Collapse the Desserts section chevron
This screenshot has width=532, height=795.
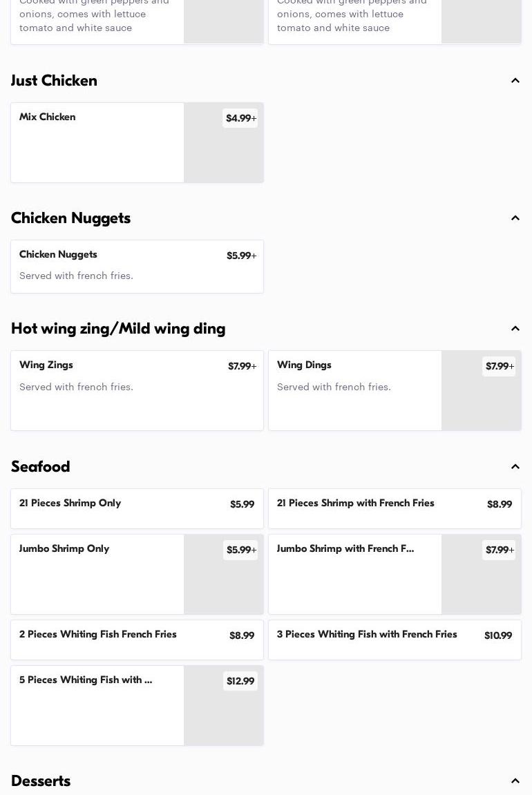(x=515, y=781)
